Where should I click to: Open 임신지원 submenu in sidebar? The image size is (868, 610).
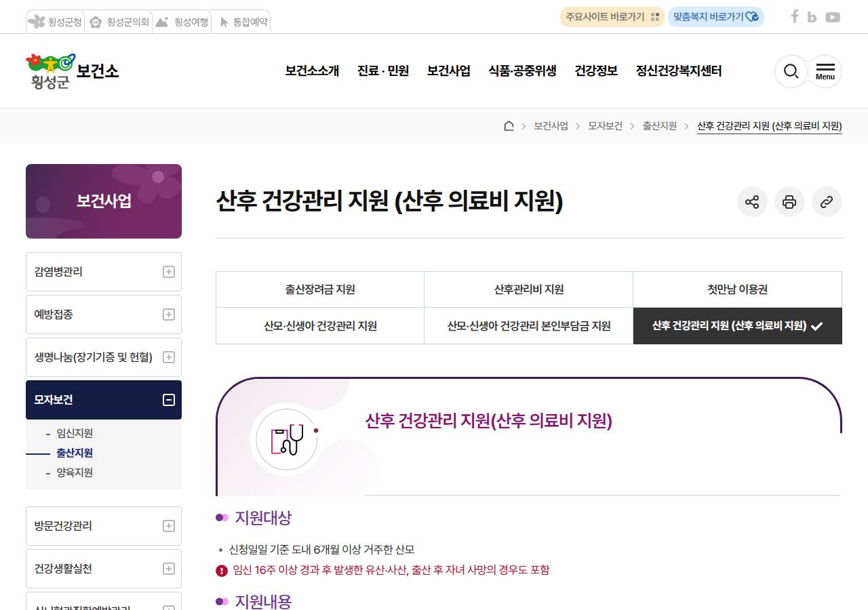[75, 433]
